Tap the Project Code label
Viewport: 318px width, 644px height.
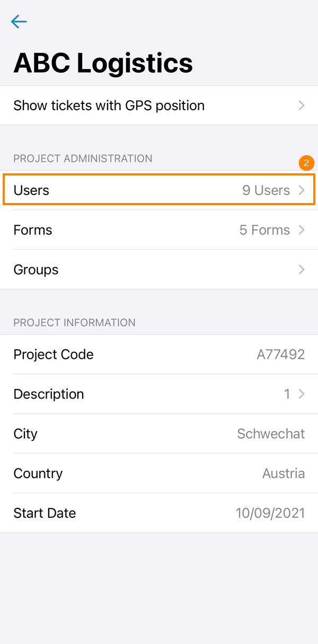point(54,355)
